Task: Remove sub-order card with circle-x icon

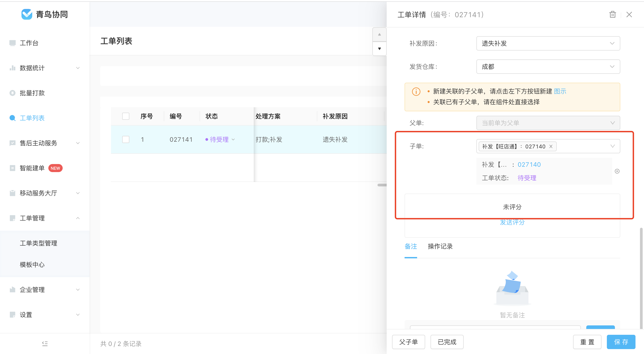Action: 617,171
